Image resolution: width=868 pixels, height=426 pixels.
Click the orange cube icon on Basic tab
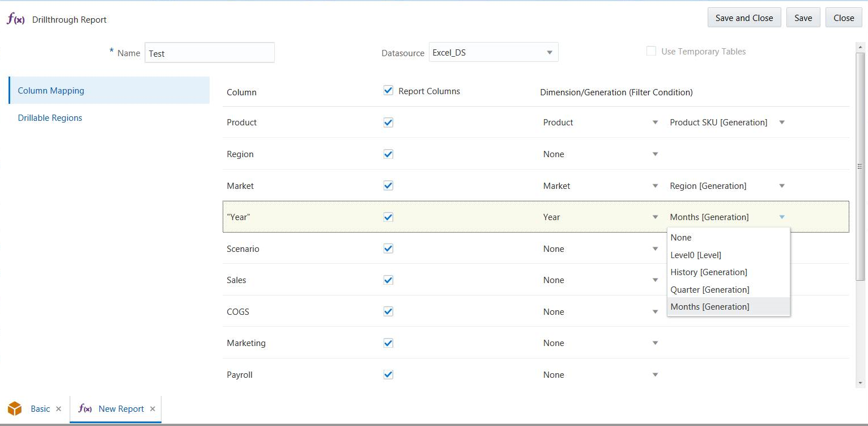[15, 408]
